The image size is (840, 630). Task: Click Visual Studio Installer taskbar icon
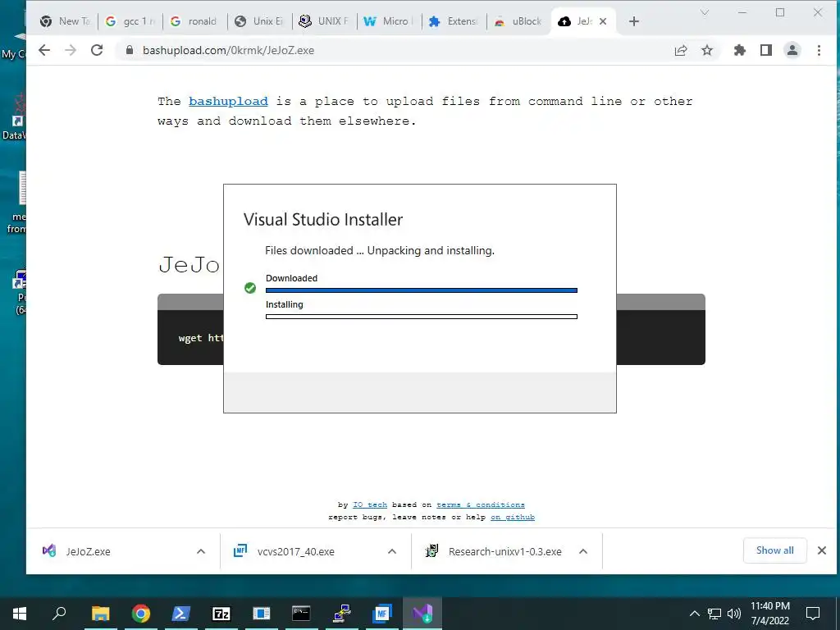422,614
